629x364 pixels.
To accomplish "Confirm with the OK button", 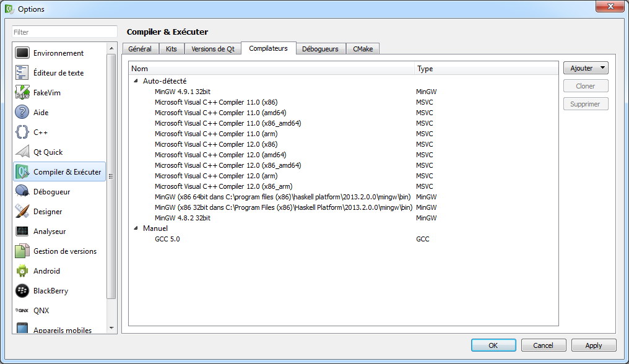I will [493, 345].
